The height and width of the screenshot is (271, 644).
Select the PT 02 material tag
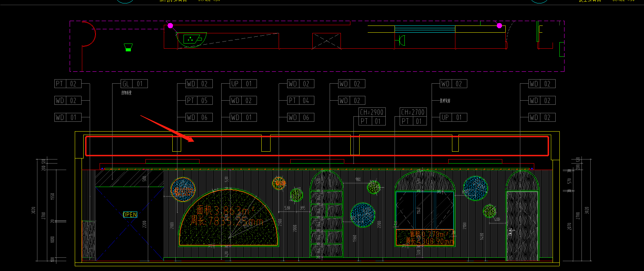(68, 84)
